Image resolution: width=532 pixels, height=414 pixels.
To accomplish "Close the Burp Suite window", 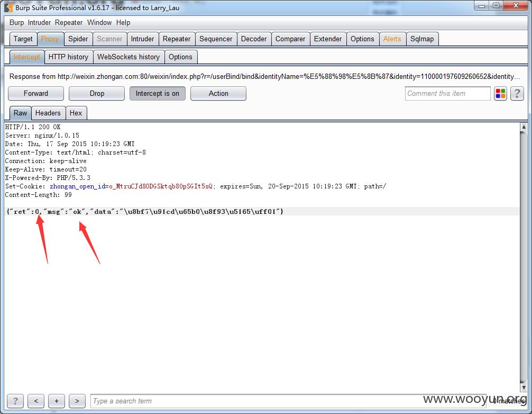I will pos(516,6).
